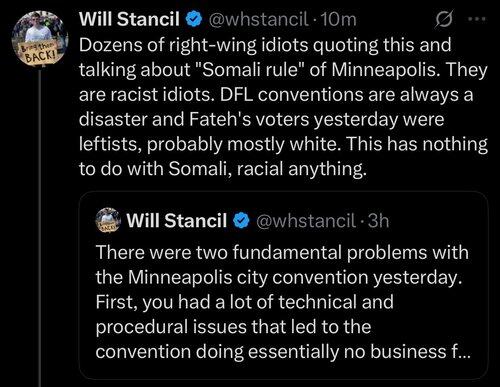Click the Will Stancil name on top tweet
The image size is (500, 387).
(x=129, y=19)
